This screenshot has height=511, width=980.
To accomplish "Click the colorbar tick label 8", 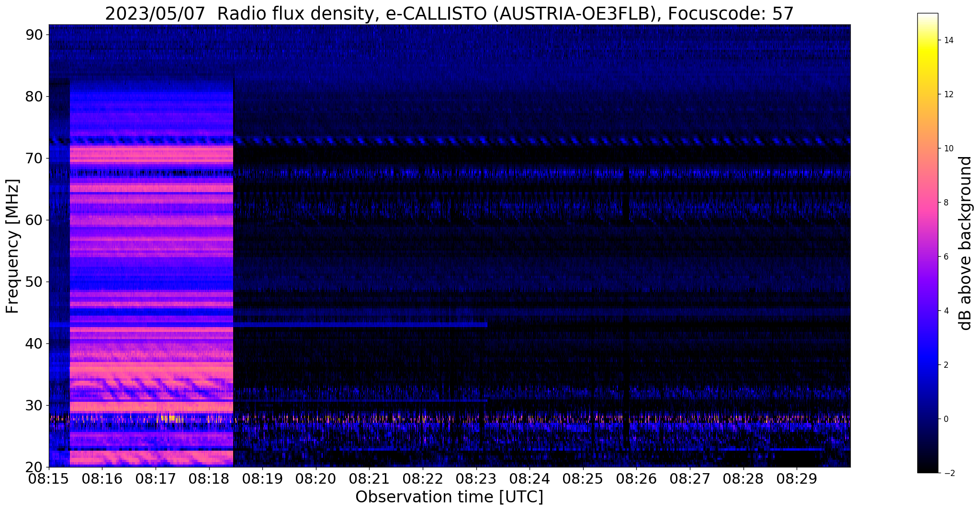I will coord(946,203).
